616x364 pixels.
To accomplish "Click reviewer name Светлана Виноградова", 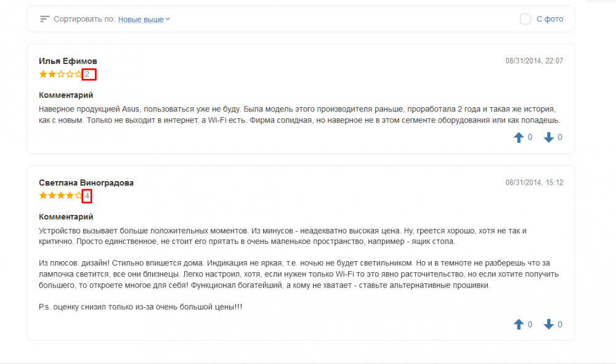I will [x=86, y=183].
